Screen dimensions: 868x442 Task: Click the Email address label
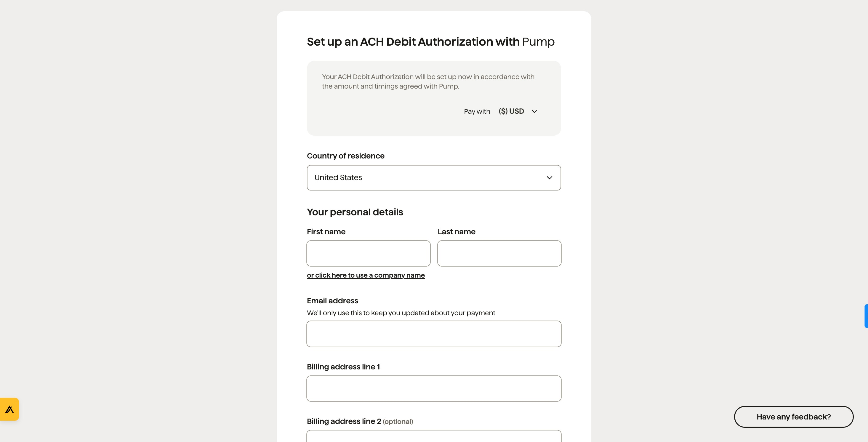[x=332, y=301]
